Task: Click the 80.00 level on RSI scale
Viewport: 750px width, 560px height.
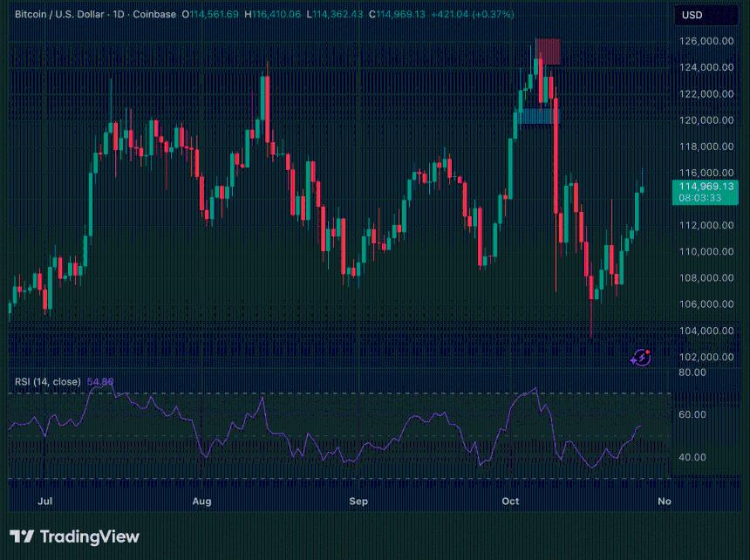Action: pos(692,372)
